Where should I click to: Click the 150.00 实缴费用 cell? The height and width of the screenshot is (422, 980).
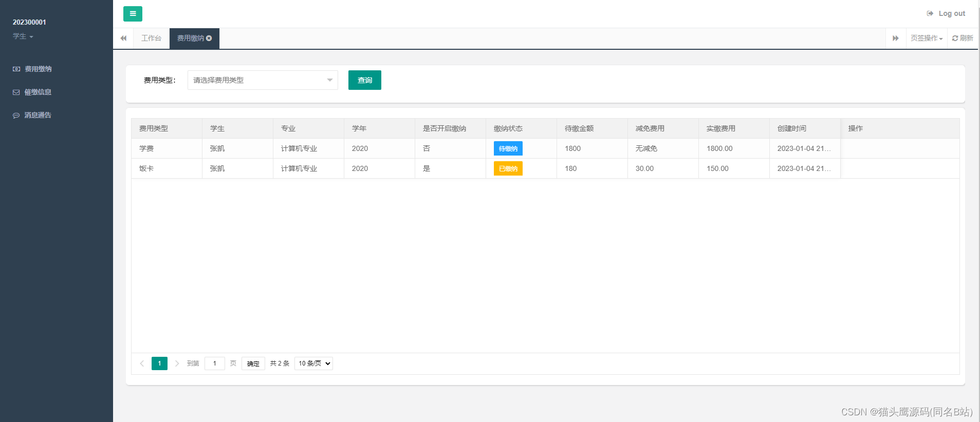coord(734,168)
